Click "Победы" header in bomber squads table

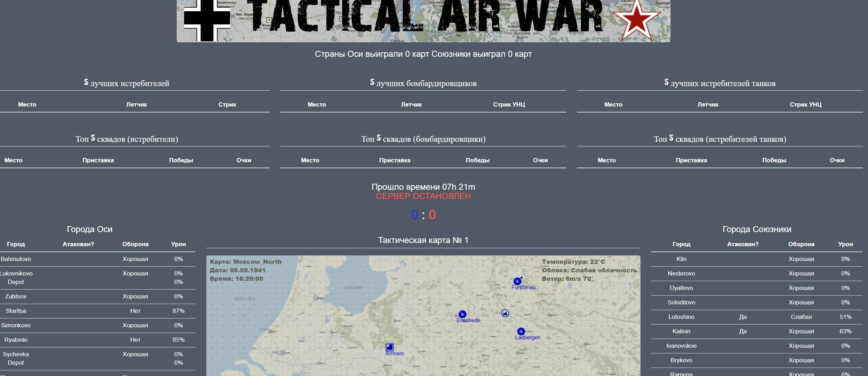478,160
